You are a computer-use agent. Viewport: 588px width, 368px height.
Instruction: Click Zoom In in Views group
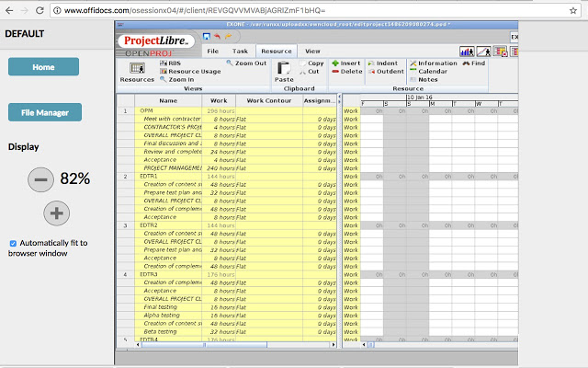pos(177,80)
